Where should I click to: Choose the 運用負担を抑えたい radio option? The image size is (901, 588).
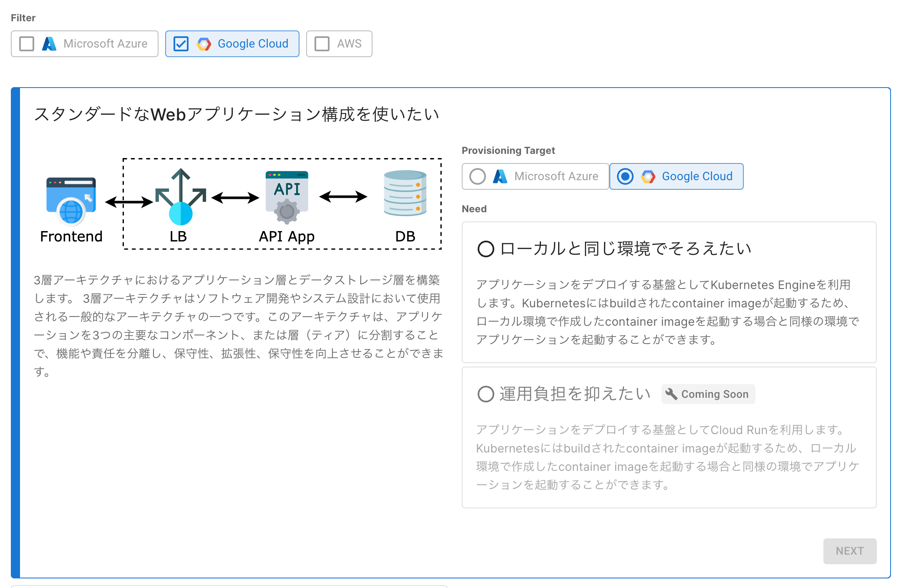click(x=486, y=394)
